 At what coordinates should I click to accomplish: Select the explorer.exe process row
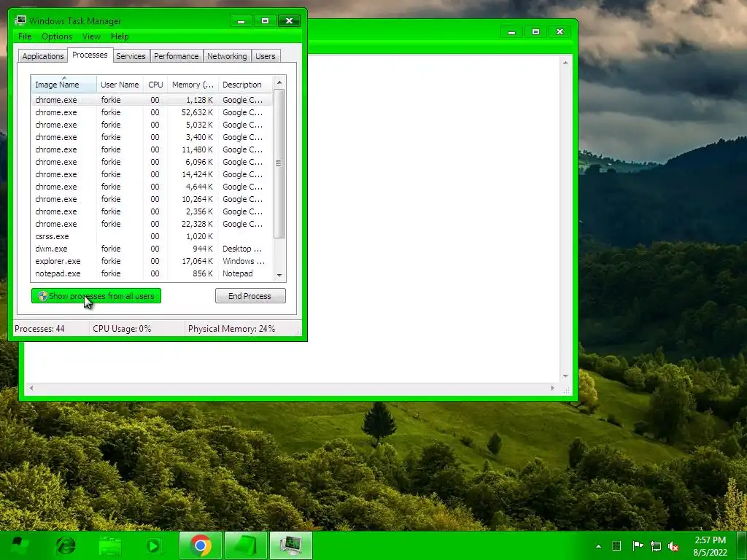(x=152, y=261)
